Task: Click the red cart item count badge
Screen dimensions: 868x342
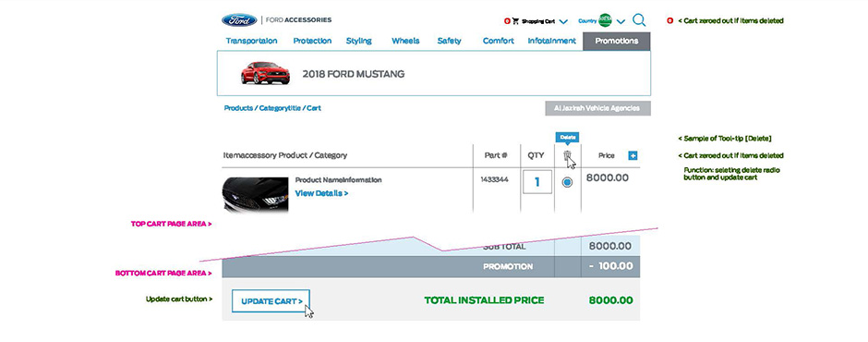Action: [x=507, y=21]
